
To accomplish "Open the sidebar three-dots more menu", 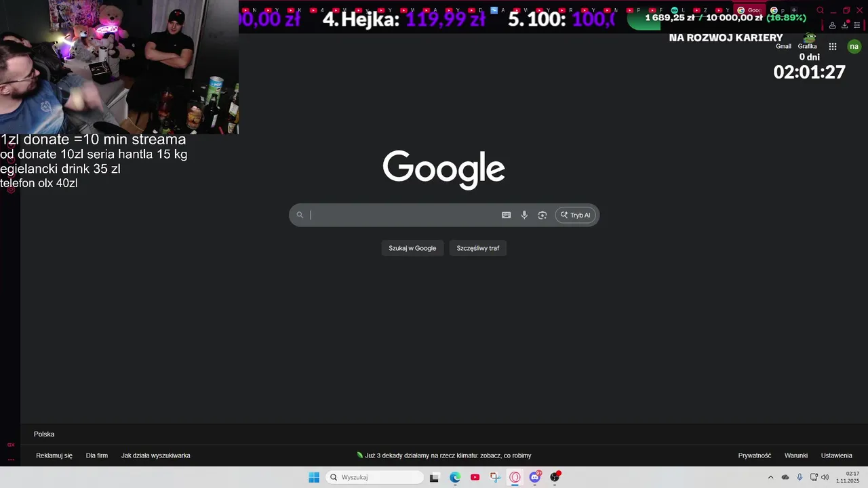I will tap(11, 460).
